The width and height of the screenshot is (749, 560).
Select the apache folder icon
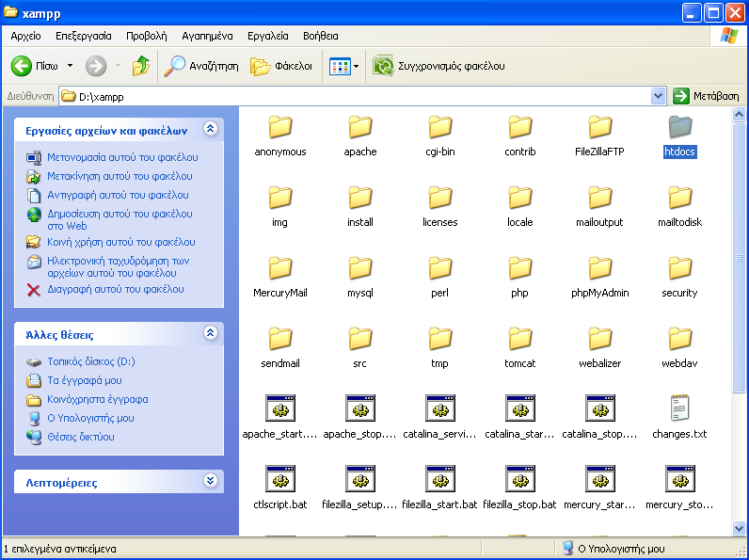click(360, 127)
